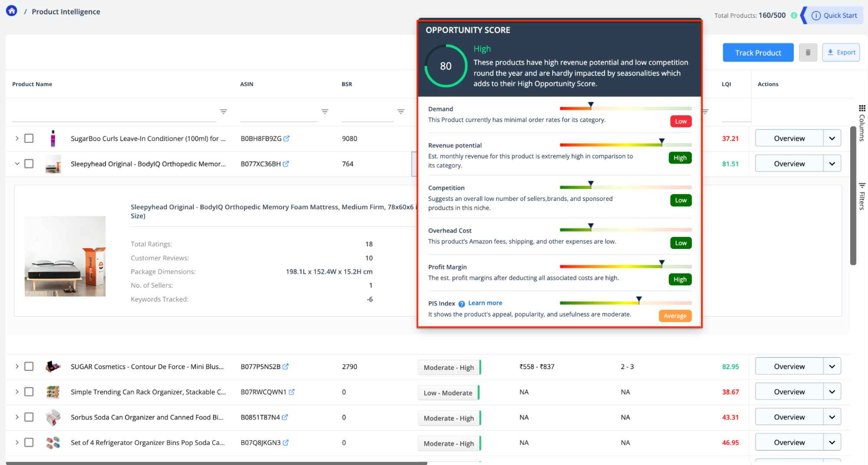Screen dimensions: 868x465
Task: Focus the ASIN filter input
Action: (x=279, y=112)
